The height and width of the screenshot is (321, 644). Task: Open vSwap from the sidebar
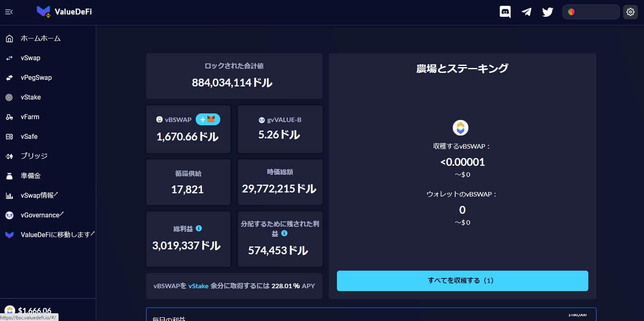pos(31,58)
